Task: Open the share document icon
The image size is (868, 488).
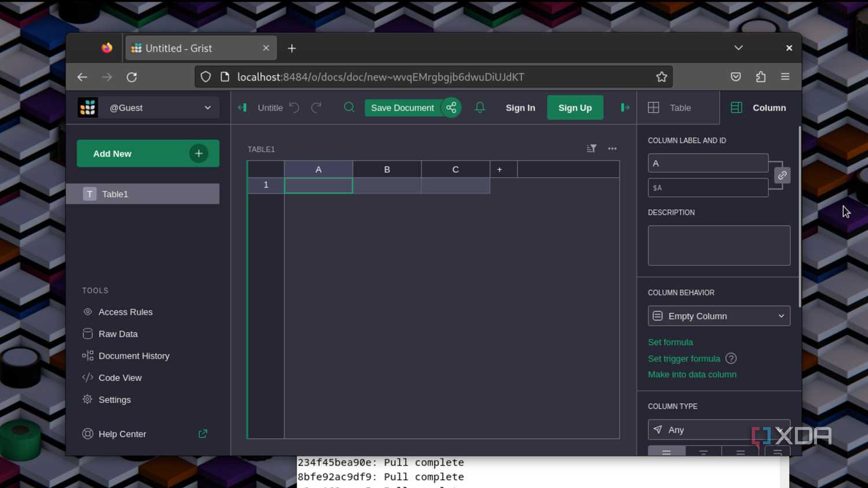Action: click(451, 108)
